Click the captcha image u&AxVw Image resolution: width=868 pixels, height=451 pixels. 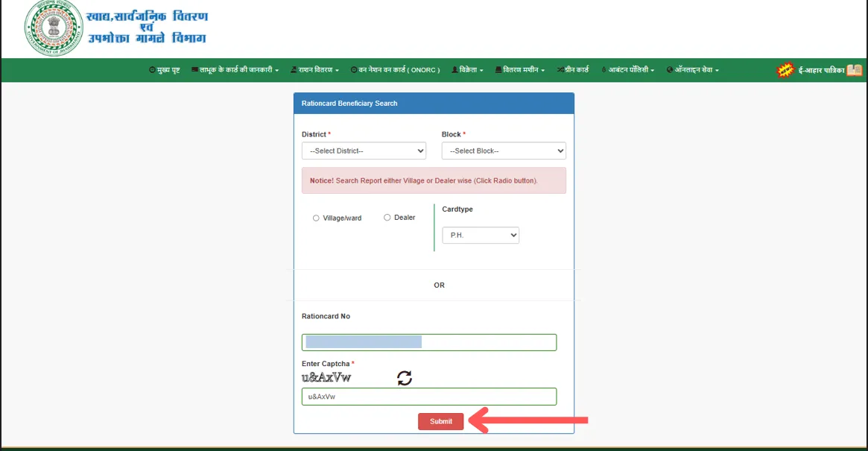point(326,378)
